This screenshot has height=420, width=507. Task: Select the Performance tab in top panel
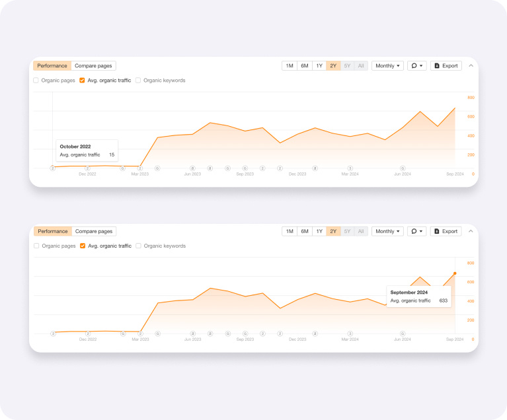coord(52,65)
